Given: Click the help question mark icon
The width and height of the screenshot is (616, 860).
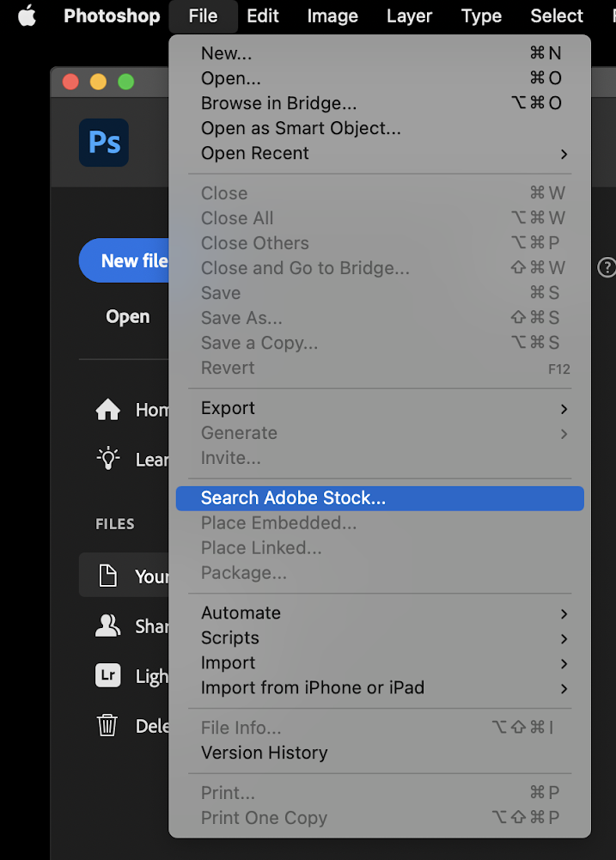Looking at the screenshot, I should coord(607,268).
